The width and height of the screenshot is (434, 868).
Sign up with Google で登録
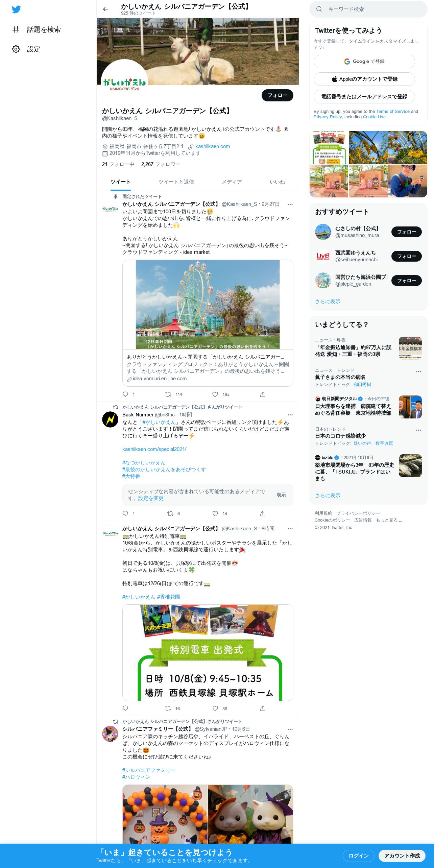tap(364, 62)
